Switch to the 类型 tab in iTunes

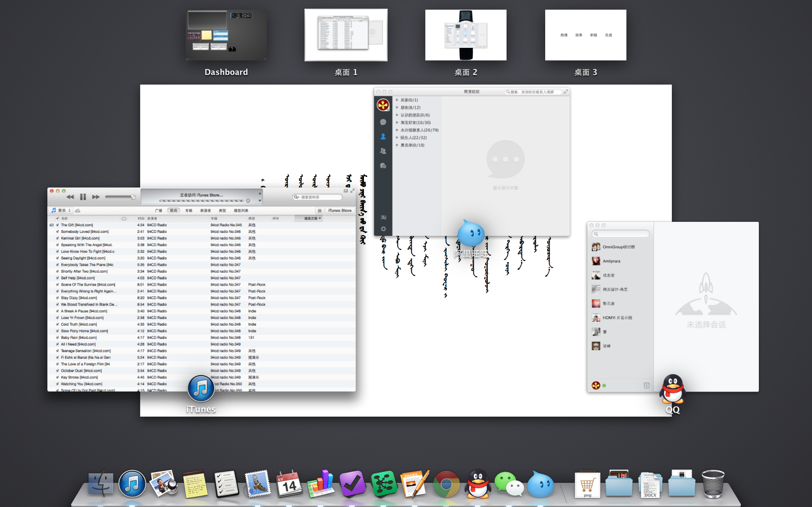pos(222,211)
